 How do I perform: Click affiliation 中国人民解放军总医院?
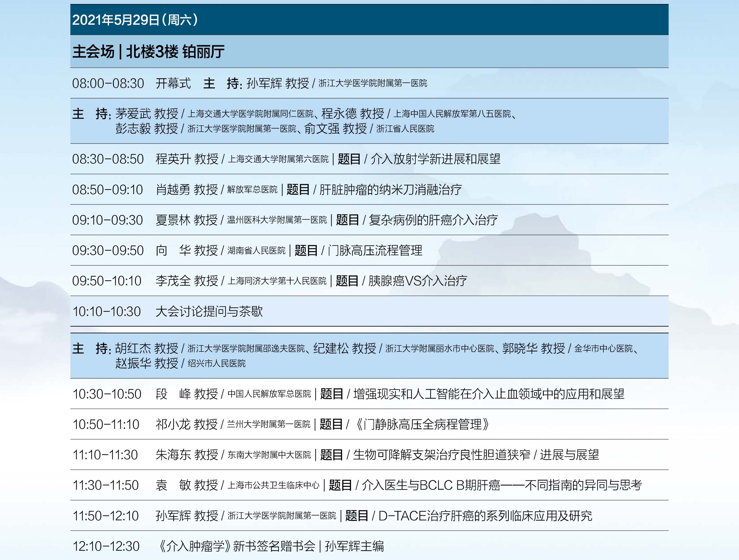point(269,394)
